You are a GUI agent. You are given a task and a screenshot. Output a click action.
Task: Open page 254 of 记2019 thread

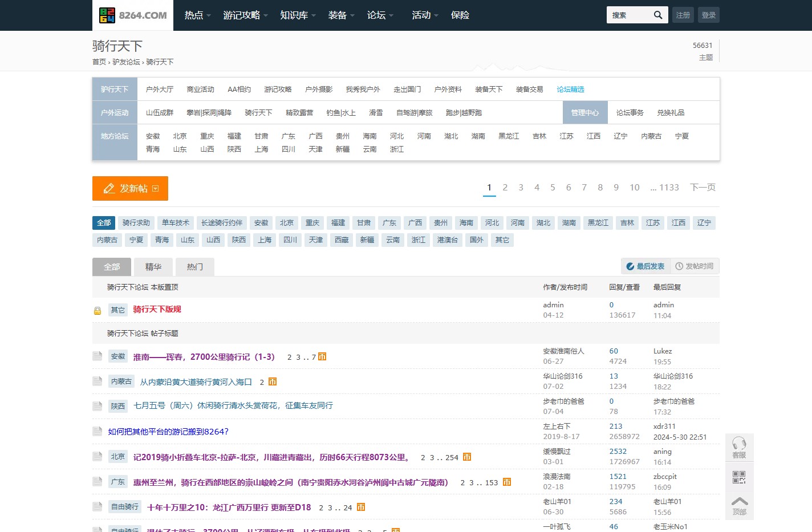452,457
